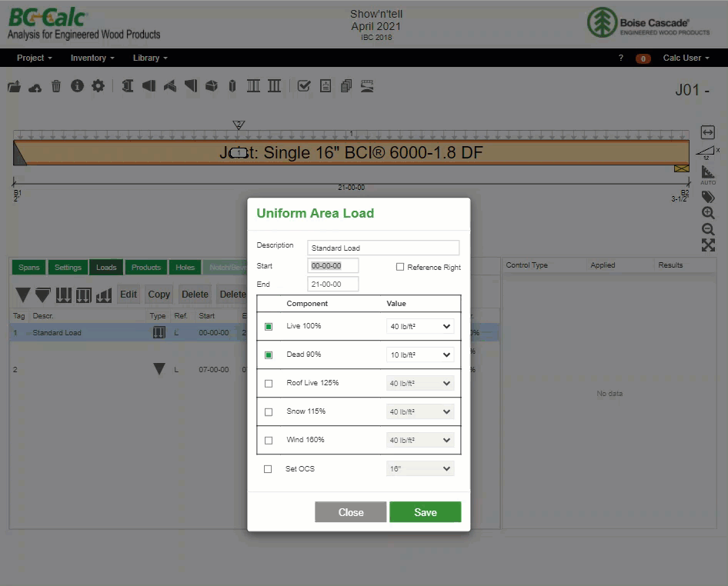Click the question mark help icon
The width and height of the screenshot is (728, 586).
tap(621, 58)
